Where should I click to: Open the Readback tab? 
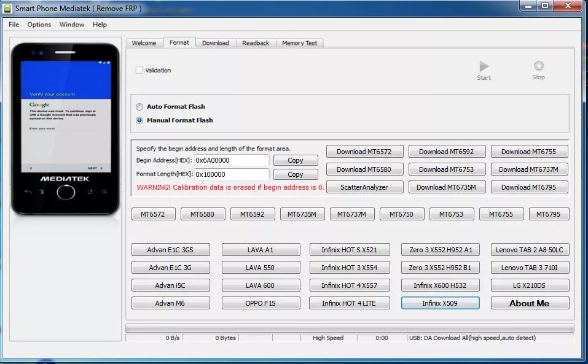(256, 42)
